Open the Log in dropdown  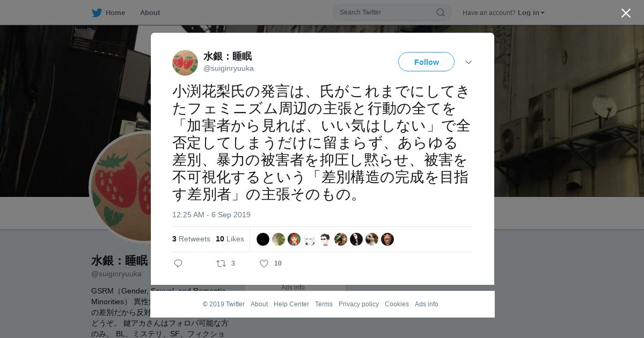coord(531,13)
